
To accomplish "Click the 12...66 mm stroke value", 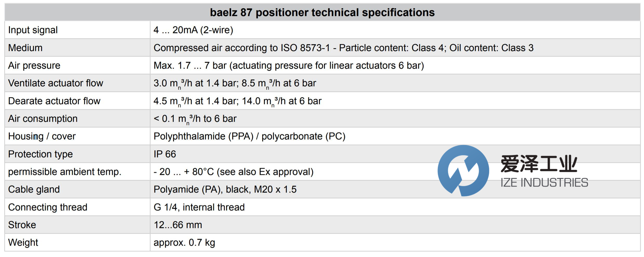I will point(178,225).
